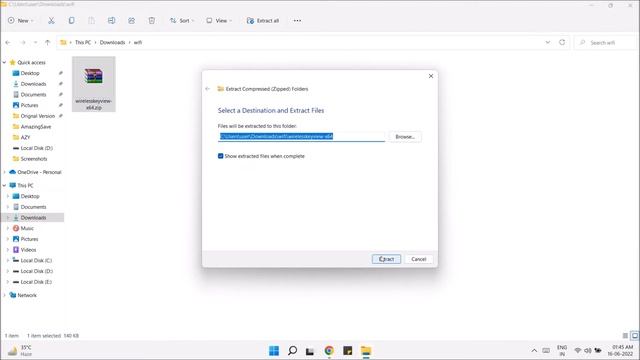Select the wirelesskeyview-x64.zip file
Screen dimensions: 640x360
tap(93, 84)
